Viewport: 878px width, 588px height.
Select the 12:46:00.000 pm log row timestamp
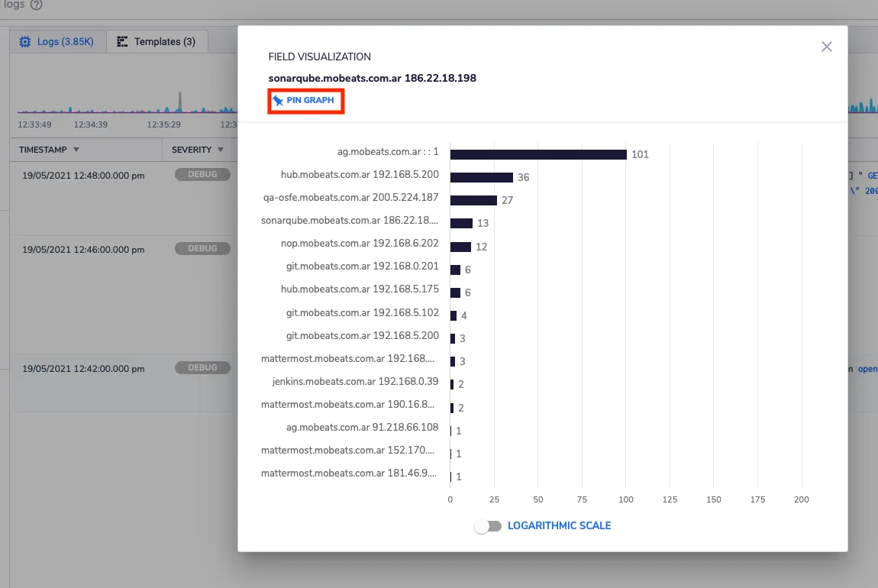[83, 250]
